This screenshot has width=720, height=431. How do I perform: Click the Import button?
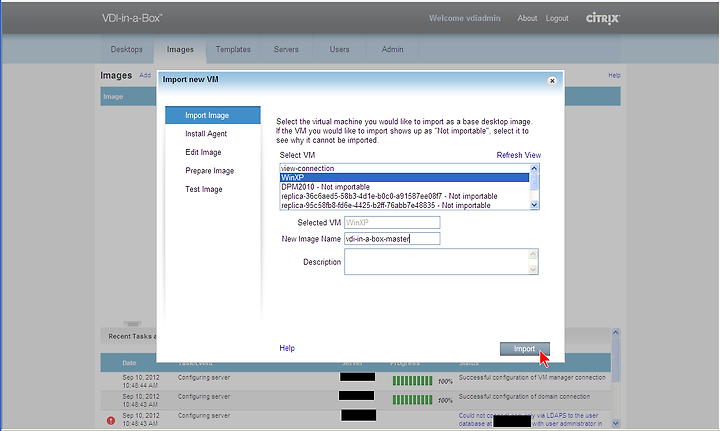click(524, 349)
